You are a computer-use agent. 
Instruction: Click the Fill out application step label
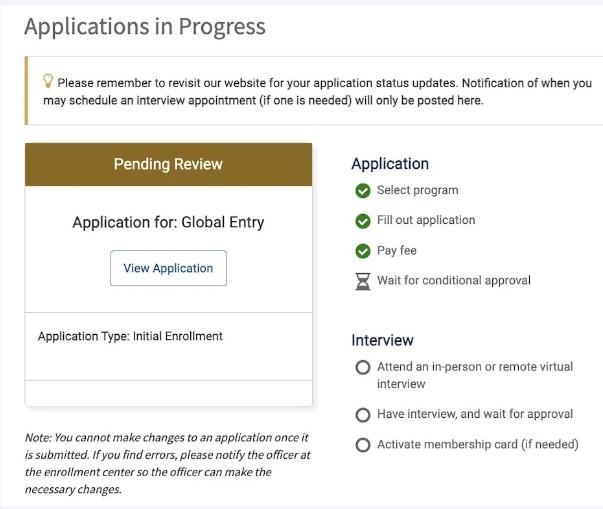[x=426, y=221]
